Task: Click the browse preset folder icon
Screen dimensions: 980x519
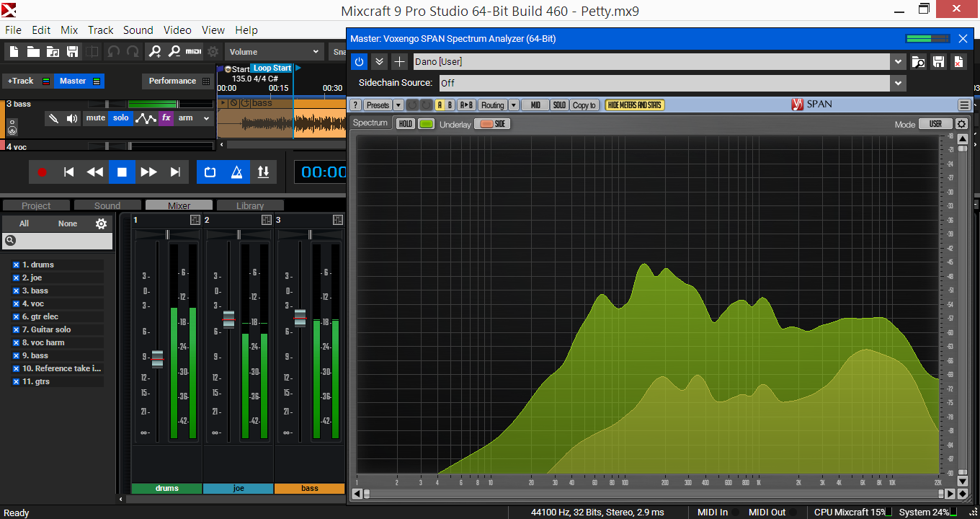Action: tap(918, 62)
